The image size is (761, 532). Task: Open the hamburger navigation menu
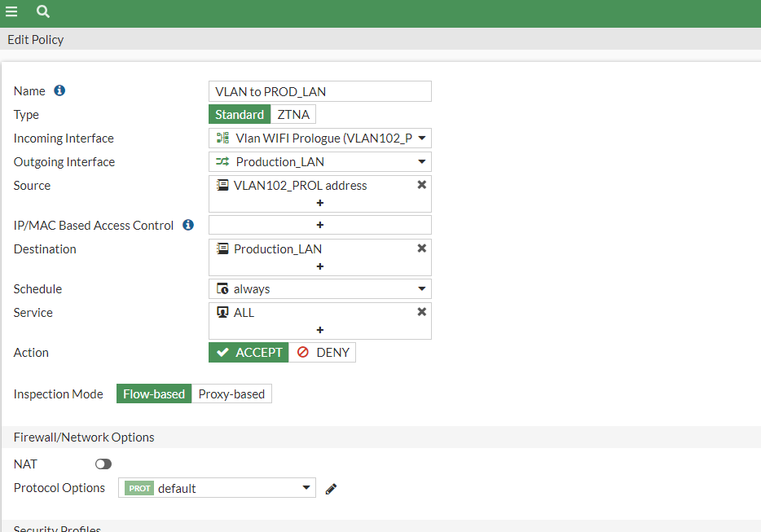pos(11,11)
